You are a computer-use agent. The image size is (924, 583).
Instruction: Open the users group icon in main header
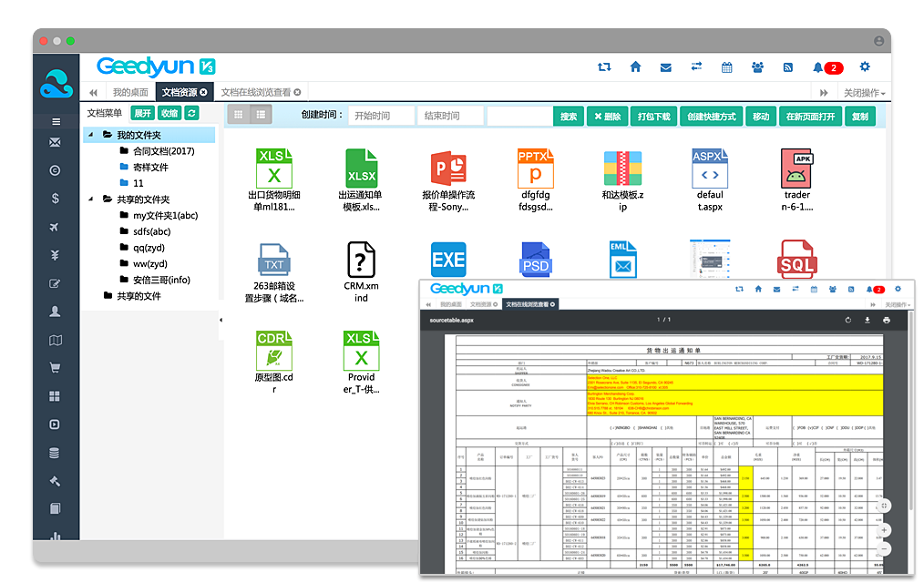click(x=758, y=67)
